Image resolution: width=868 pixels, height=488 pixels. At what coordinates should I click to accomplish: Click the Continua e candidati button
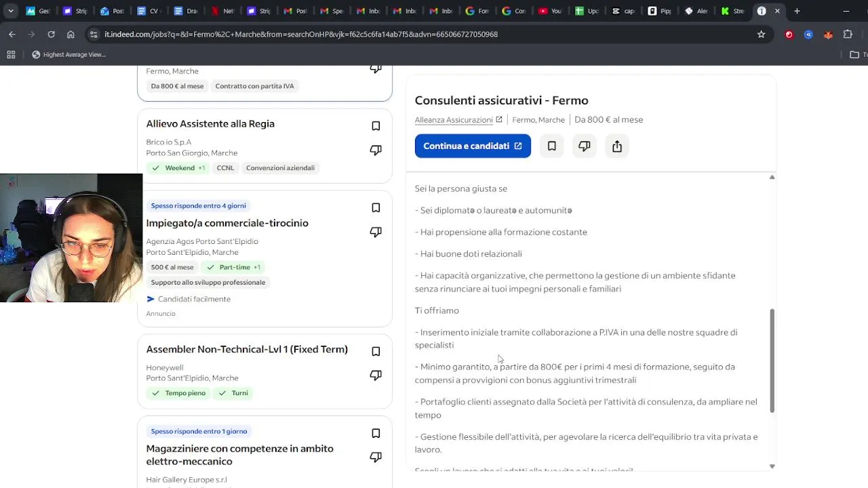(473, 146)
